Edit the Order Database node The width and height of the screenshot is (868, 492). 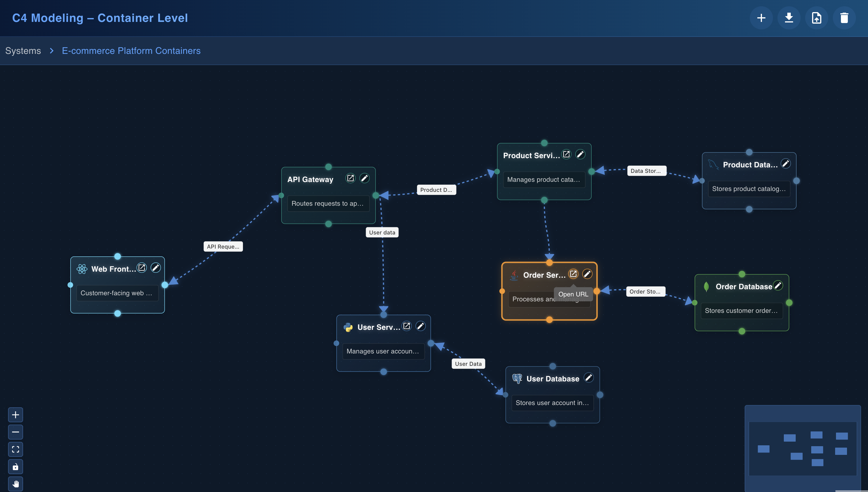click(778, 285)
